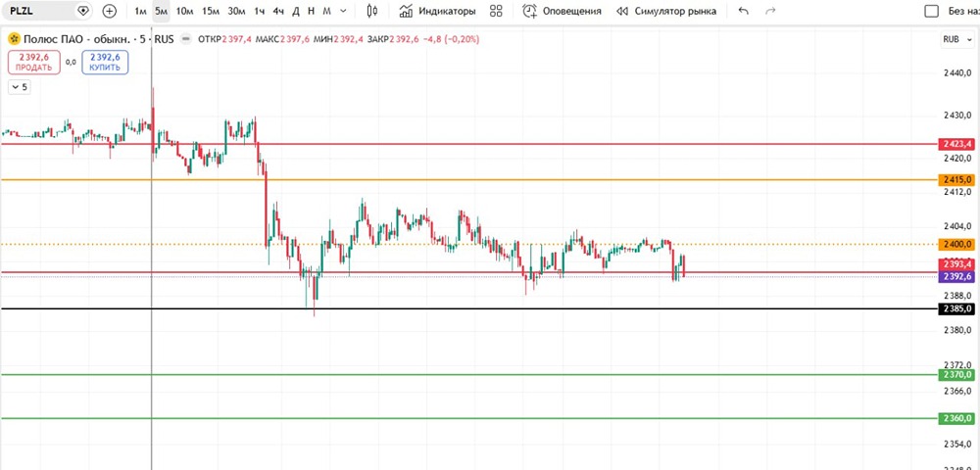Click the 2440,0 price scale value

956,73
